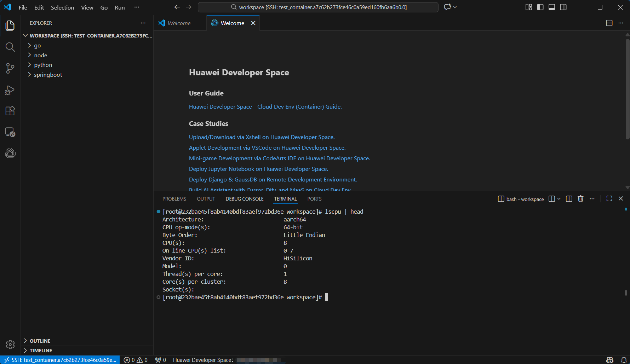Click the workspace command center search box

pyautogui.click(x=318, y=7)
